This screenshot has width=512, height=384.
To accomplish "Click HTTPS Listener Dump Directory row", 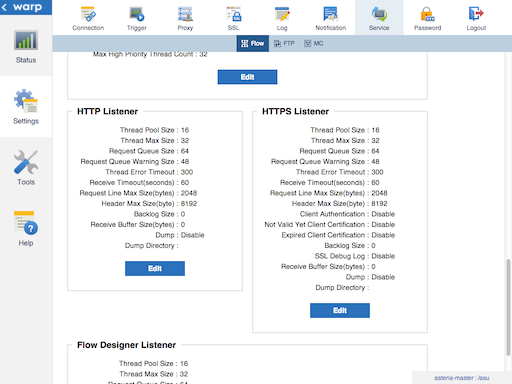I will click(x=342, y=288).
